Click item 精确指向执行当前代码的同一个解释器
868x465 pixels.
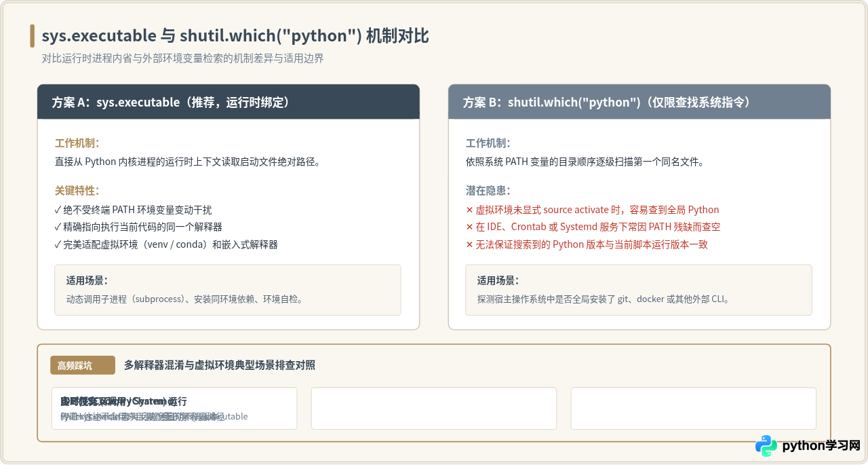pyautogui.click(x=138, y=227)
